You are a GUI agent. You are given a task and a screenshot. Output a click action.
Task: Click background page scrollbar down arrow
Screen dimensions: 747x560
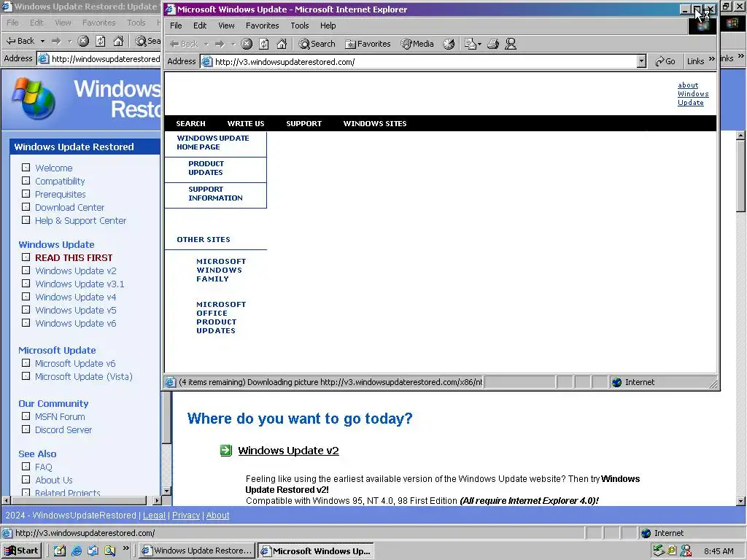[741, 500]
